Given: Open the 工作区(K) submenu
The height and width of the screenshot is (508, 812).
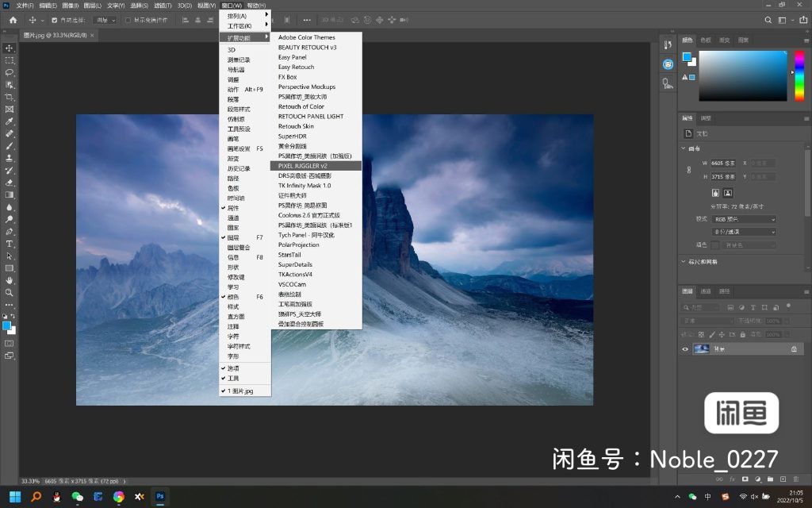Looking at the screenshot, I should point(245,26).
